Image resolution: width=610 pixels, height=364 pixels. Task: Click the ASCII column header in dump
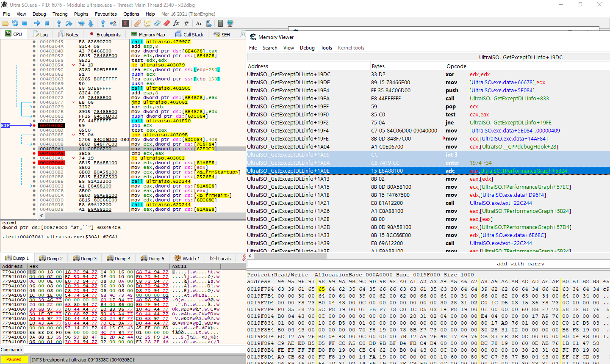point(195,266)
